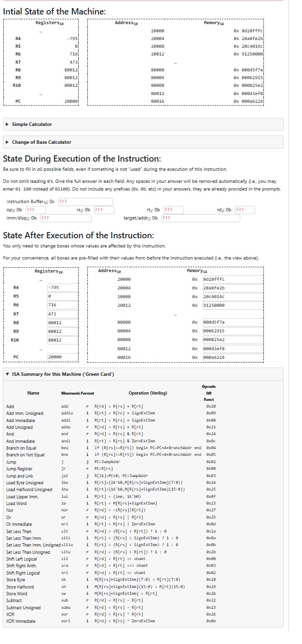Edit the R5 register field after execution
Viewport: 302px width, 644px height.
(62, 297)
